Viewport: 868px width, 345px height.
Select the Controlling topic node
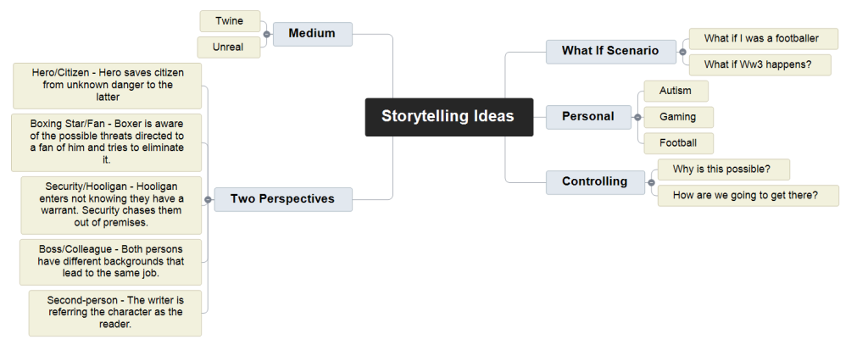[595, 182]
